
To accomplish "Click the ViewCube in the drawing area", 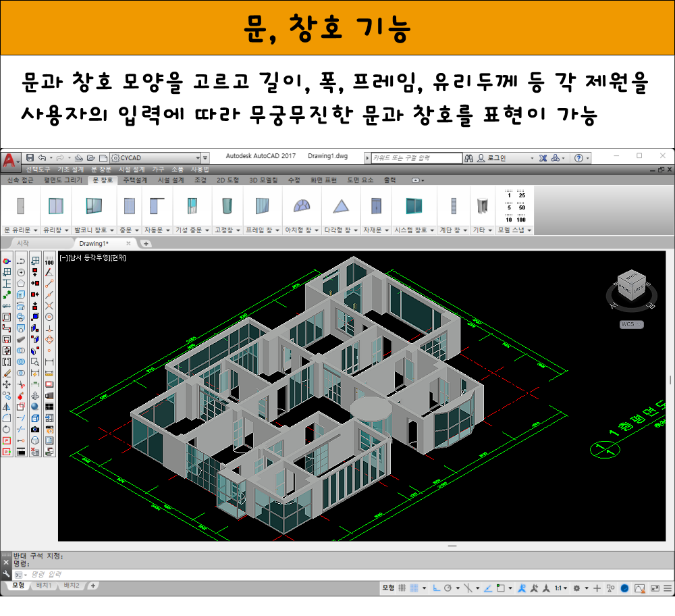I will pos(630,285).
